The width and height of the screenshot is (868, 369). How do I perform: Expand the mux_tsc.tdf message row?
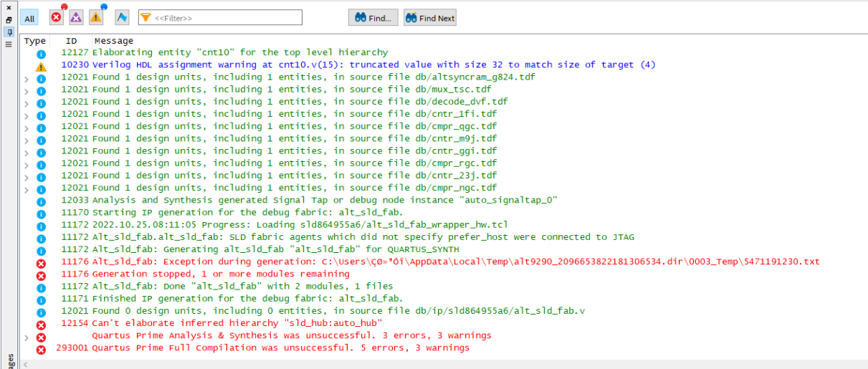point(27,91)
